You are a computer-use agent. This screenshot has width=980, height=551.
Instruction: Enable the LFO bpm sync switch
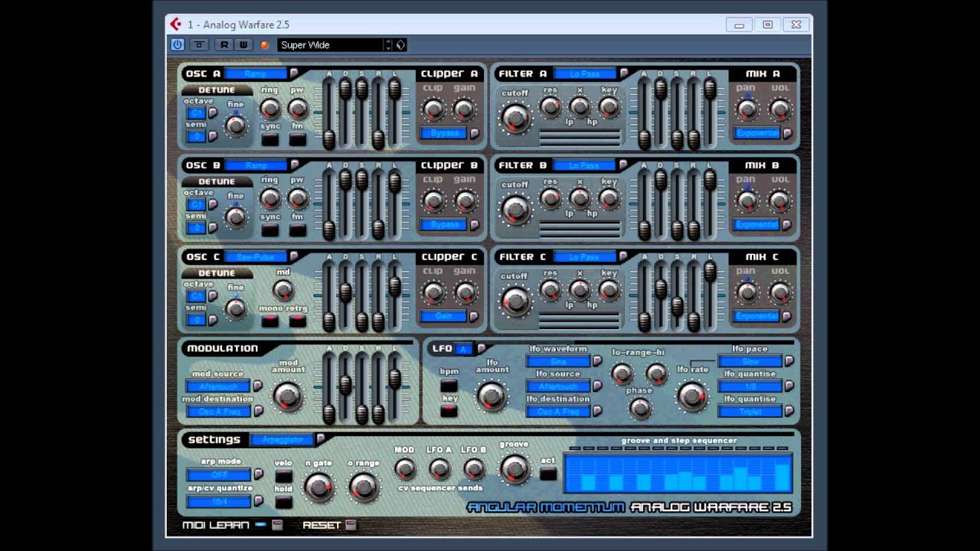(x=449, y=386)
